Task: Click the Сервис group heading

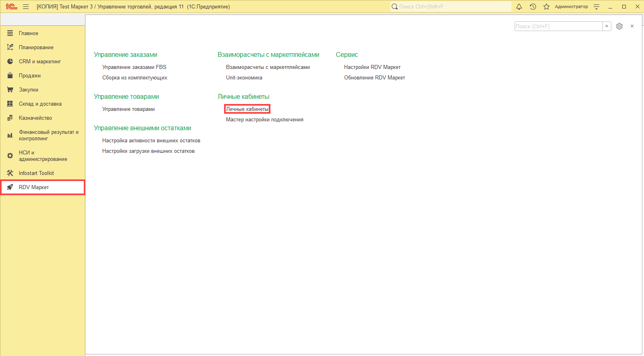Action: click(347, 54)
